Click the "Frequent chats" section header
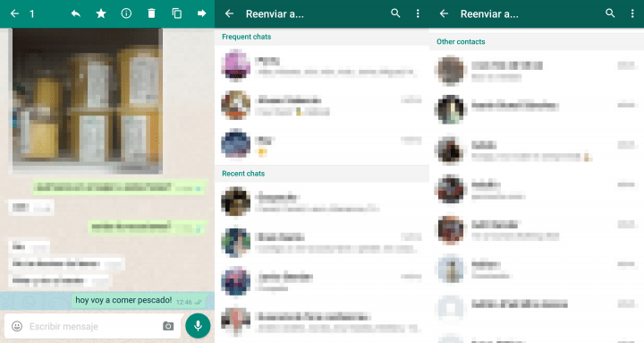644x343 pixels. point(247,37)
